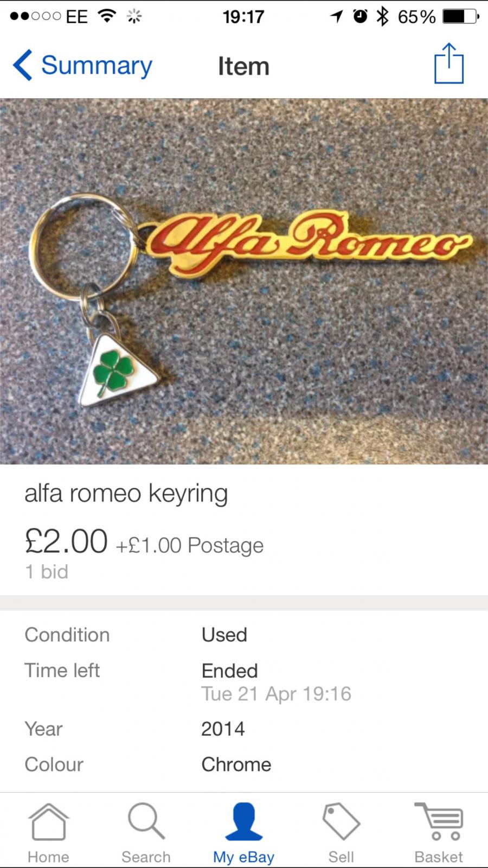This screenshot has width=488, height=868.
Task: Select the Condition Used row
Action: pos(244,635)
